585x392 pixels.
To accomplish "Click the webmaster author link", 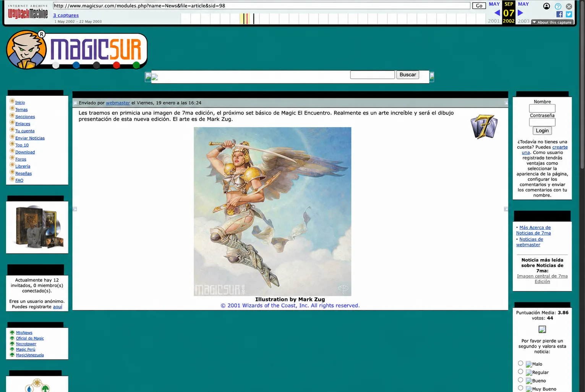I will tap(118, 103).
